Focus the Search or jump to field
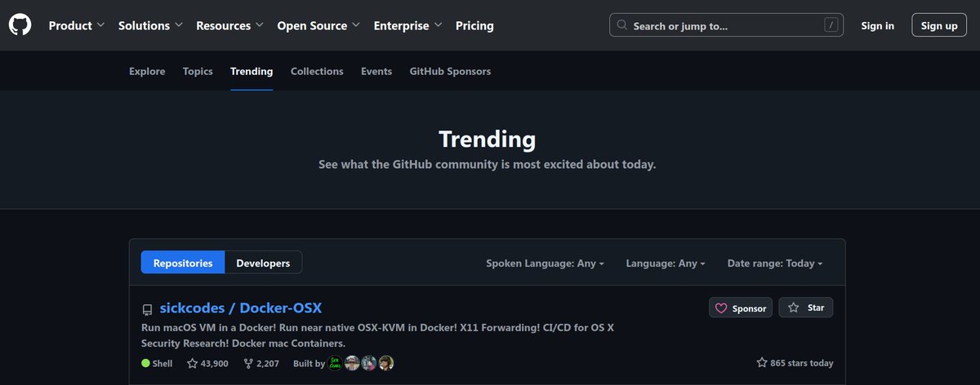This screenshot has width=980, height=385. (x=728, y=25)
